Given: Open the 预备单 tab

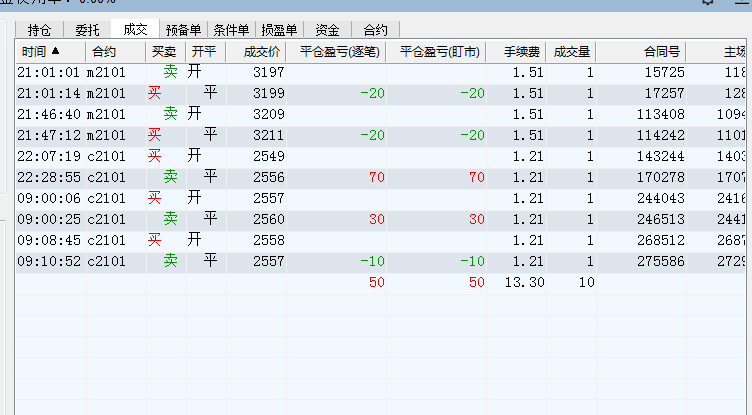Looking at the screenshot, I should 183,30.
